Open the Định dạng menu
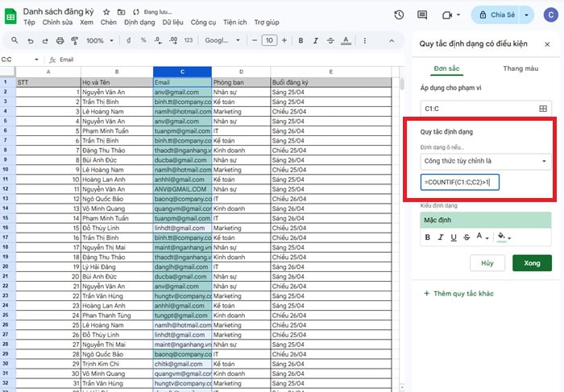 click(140, 23)
